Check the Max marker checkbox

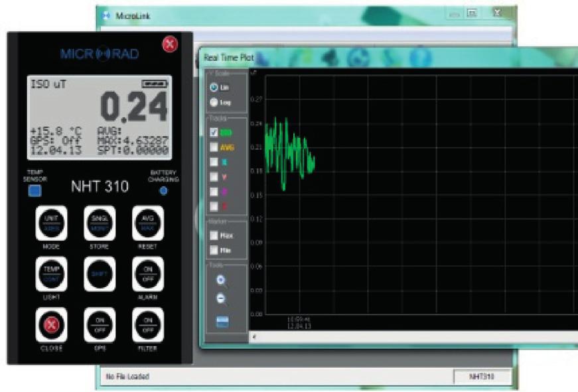[x=214, y=235]
